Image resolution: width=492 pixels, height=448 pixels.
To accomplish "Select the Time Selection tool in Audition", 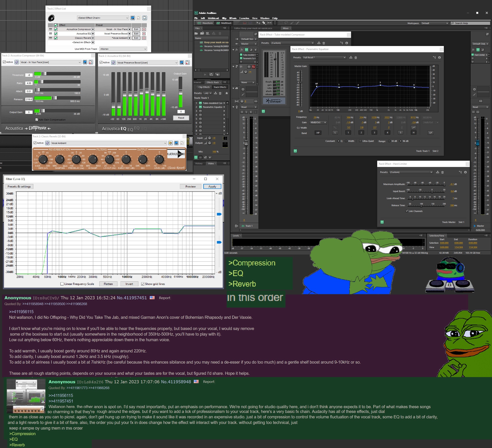I will click(275, 23).
